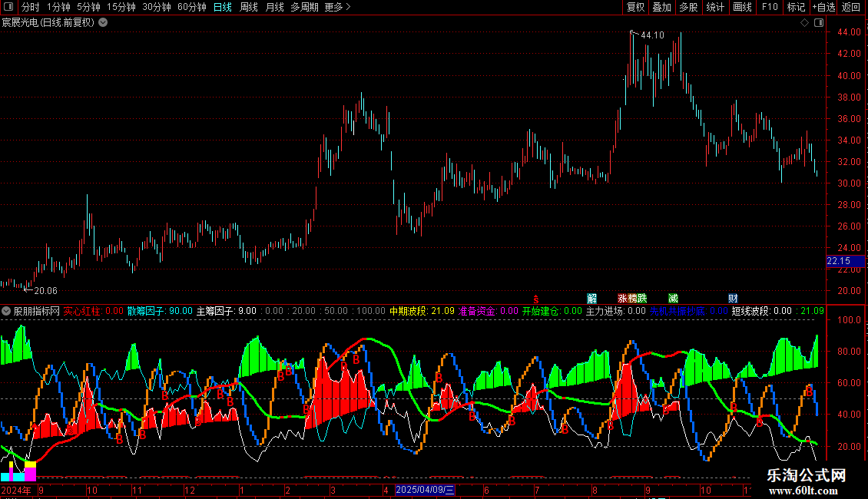Open the 多股 multi-stock view
The image size is (868, 499).
click(688, 7)
